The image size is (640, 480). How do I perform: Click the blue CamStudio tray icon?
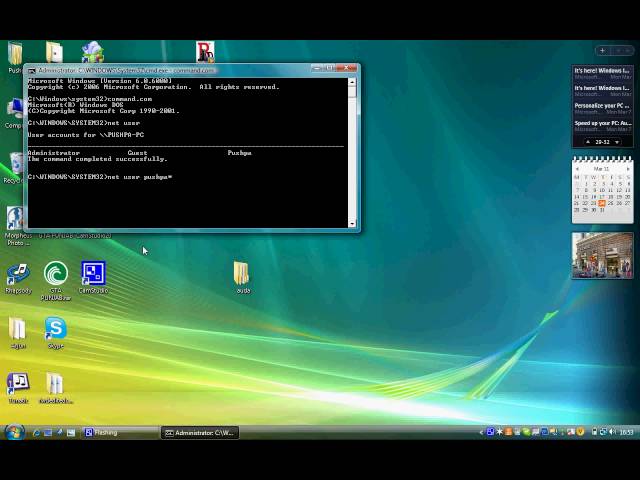[491, 432]
